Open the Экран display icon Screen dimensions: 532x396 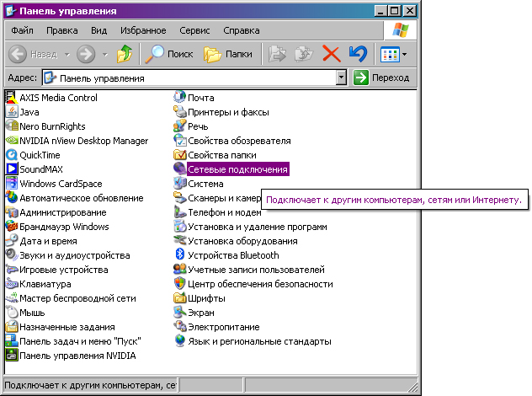(x=179, y=313)
